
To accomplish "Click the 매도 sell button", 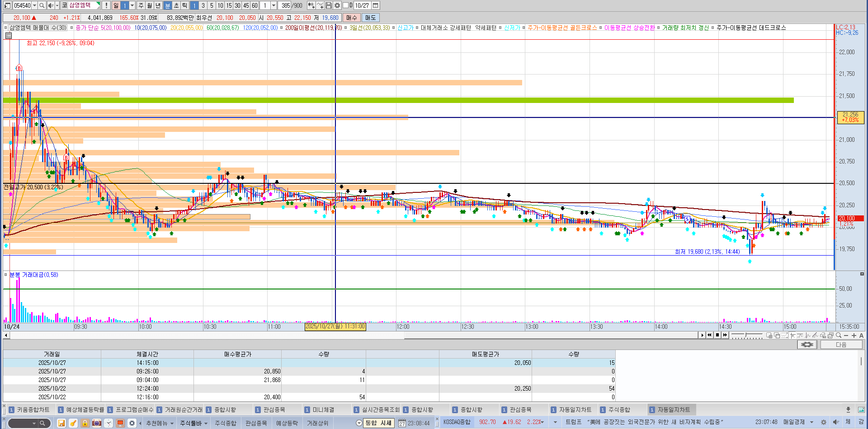I will [370, 18].
